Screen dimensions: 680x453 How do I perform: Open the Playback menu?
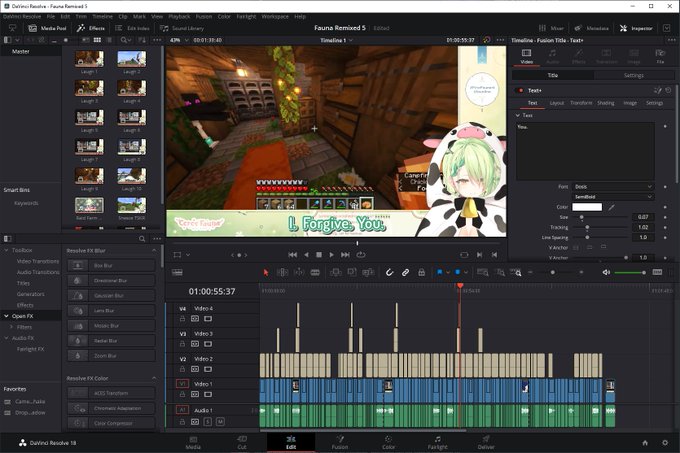pyautogui.click(x=179, y=16)
